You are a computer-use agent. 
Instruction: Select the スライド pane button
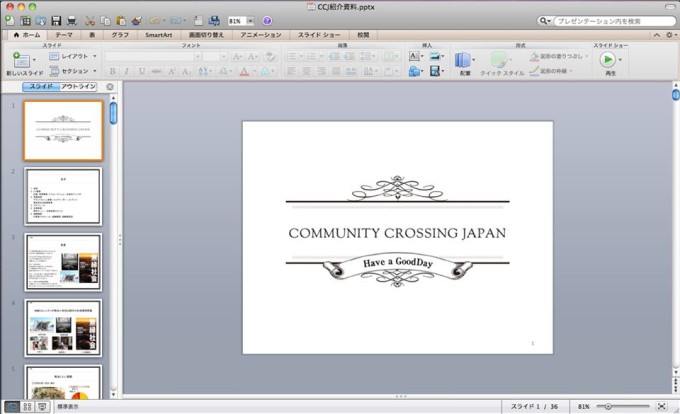pos(41,86)
